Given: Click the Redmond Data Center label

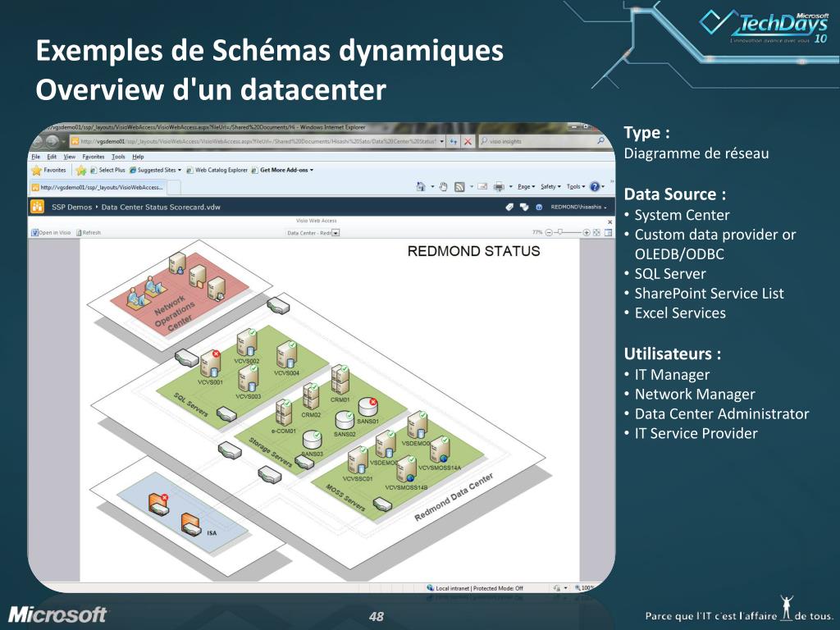Looking at the screenshot, I should (x=453, y=497).
